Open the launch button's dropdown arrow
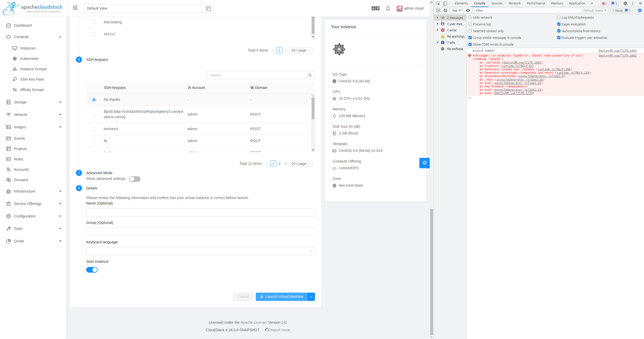644x339 pixels. click(x=311, y=297)
